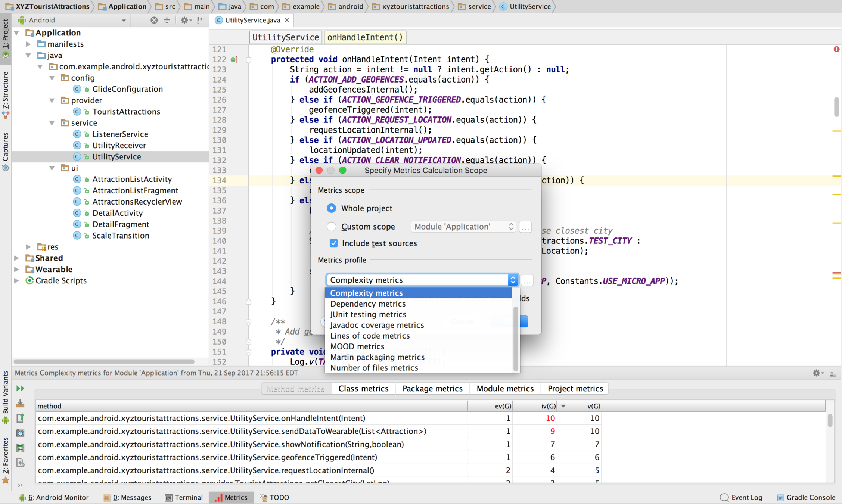Open metrics panel gear settings icon

pos(817,373)
